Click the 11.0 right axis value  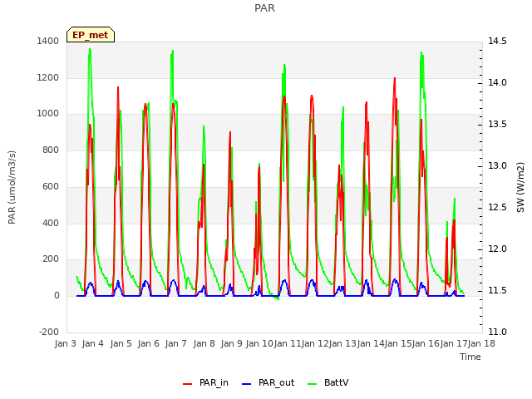pyautogui.click(x=497, y=332)
